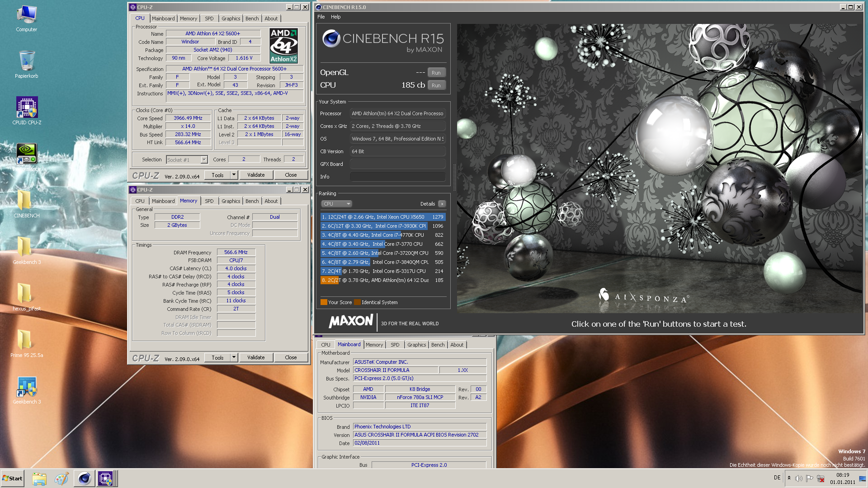Open Tools dropdown arrow in Memory CPU-Z window
This screenshot has width=868, height=488.
coord(234,357)
